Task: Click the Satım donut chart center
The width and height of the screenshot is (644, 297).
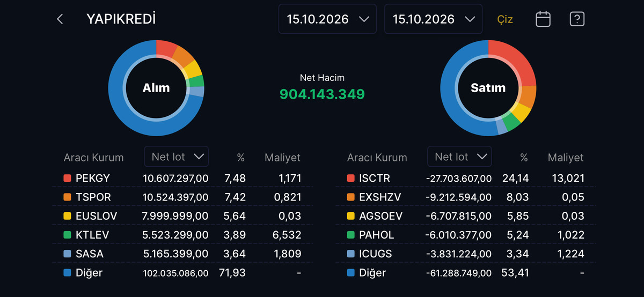Action: tap(488, 88)
